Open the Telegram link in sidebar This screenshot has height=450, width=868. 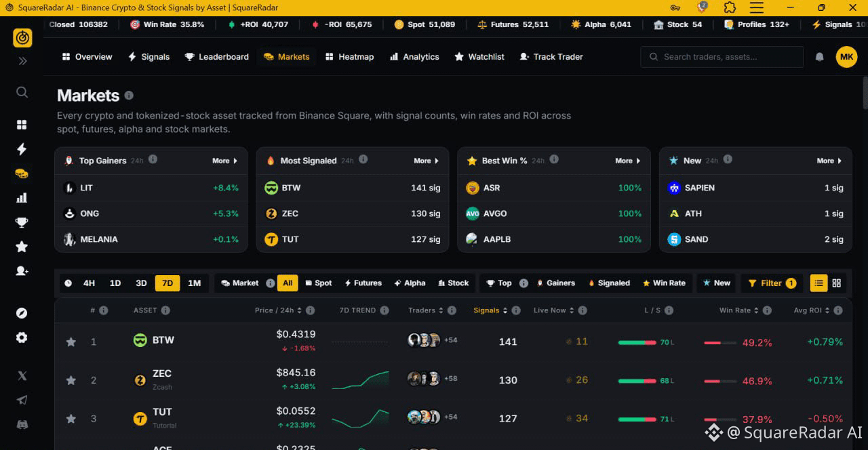point(22,400)
